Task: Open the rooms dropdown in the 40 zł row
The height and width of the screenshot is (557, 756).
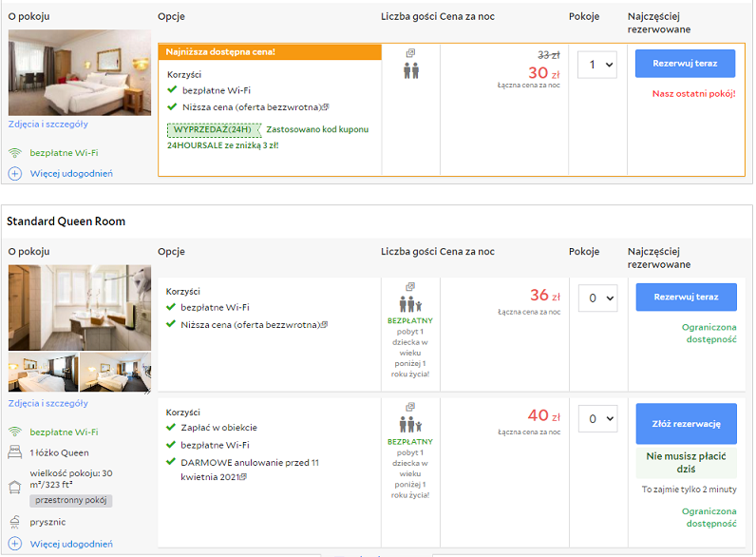Action: (597, 419)
